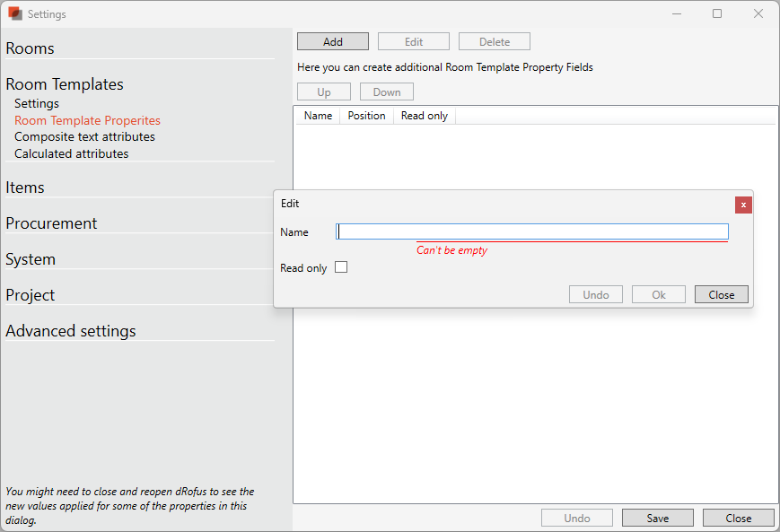Click Close button at bottom right of Settings
Screen dimensions: 780x532
coord(738,518)
